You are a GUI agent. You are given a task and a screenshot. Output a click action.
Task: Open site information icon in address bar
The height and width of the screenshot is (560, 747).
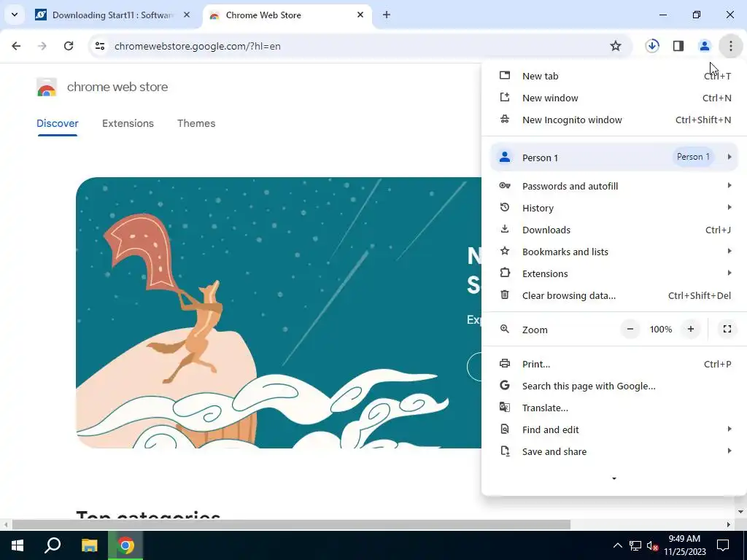pyautogui.click(x=100, y=46)
